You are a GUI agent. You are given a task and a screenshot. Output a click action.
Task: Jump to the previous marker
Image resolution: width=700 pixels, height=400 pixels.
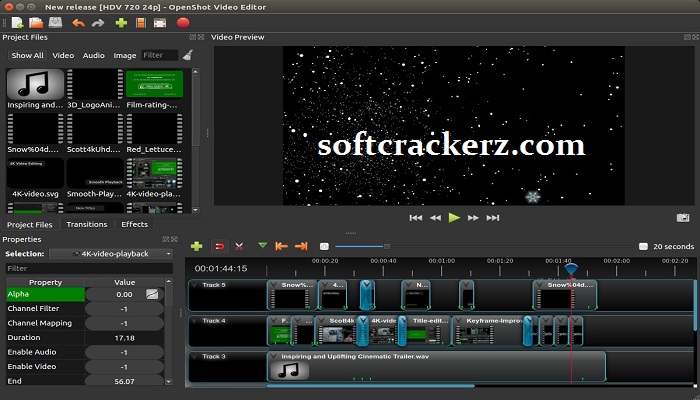pos(281,246)
